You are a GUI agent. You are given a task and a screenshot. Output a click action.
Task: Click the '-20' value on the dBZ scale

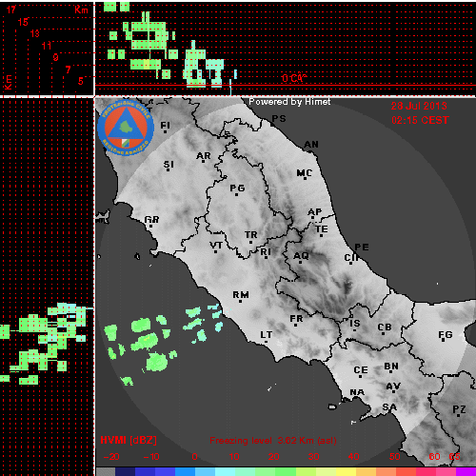tap(111, 457)
